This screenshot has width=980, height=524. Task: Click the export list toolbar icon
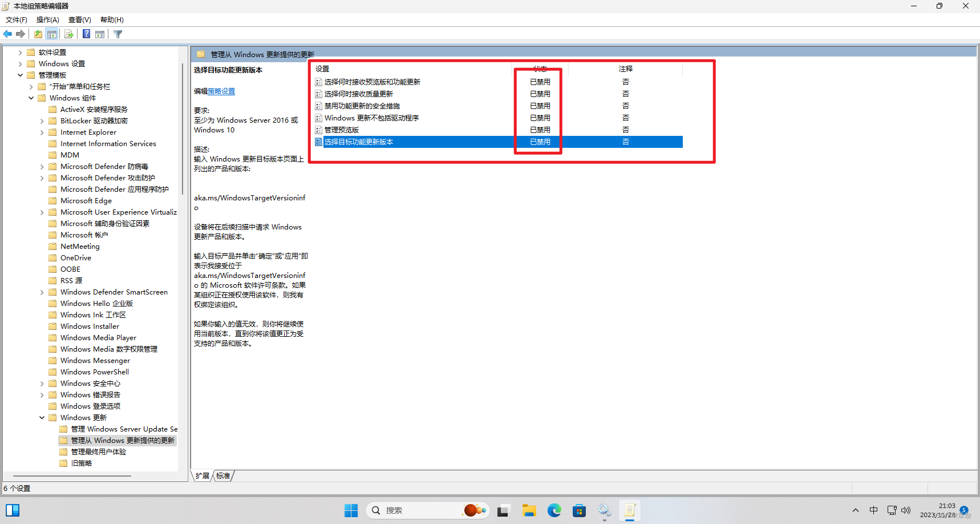69,34
